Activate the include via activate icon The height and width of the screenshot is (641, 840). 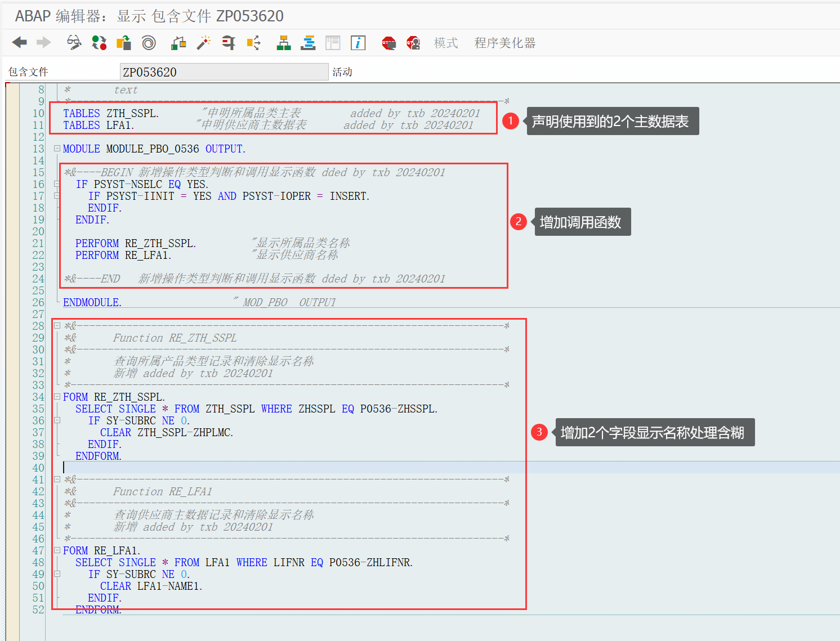(x=124, y=42)
